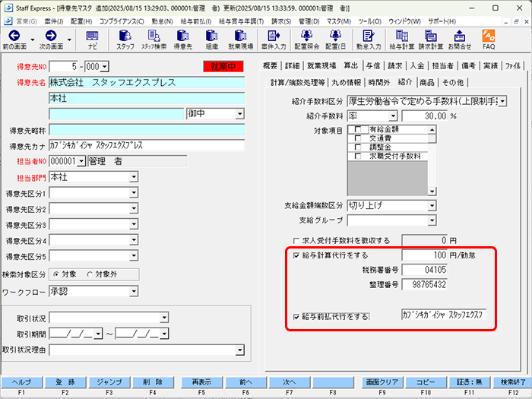The image size is (532, 399).
Task: Open the 勤怠入力 toolbar icon
Action: [369, 36]
